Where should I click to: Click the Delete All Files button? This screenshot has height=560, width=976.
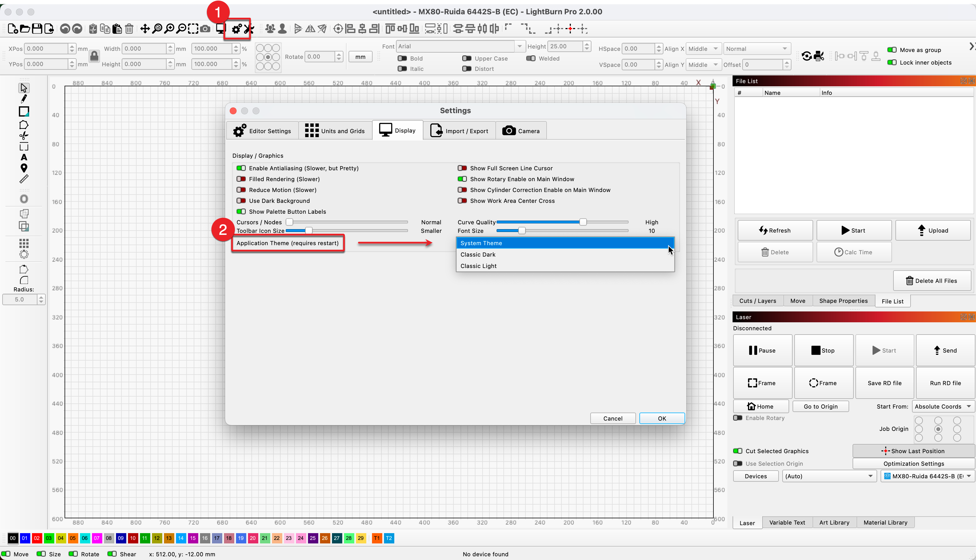(x=932, y=281)
